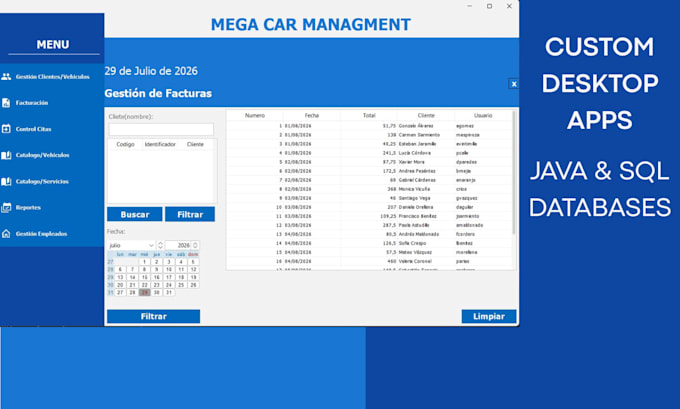The image size is (680, 409).
Task: Click the Usuario column header
Action: 483,115
